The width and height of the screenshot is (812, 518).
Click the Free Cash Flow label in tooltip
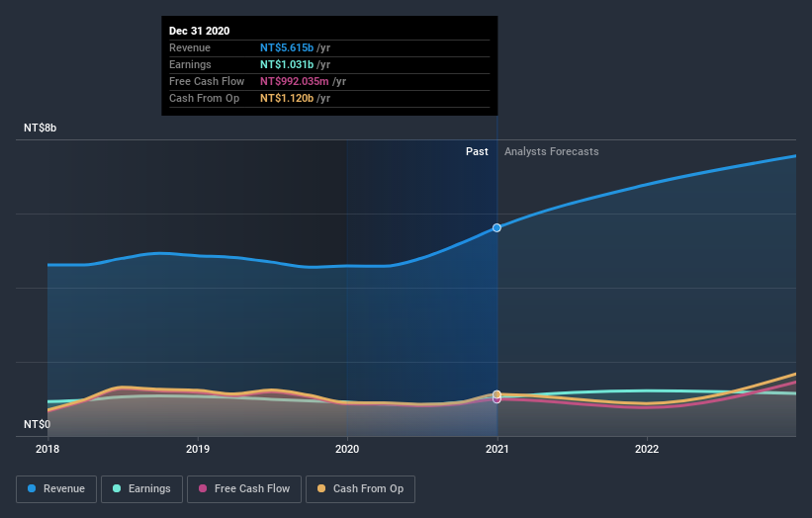click(x=207, y=81)
